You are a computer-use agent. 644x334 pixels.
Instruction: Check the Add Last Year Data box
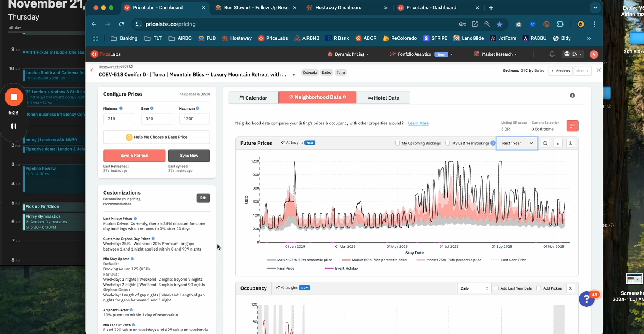pyautogui.click(x=496, y=288)
